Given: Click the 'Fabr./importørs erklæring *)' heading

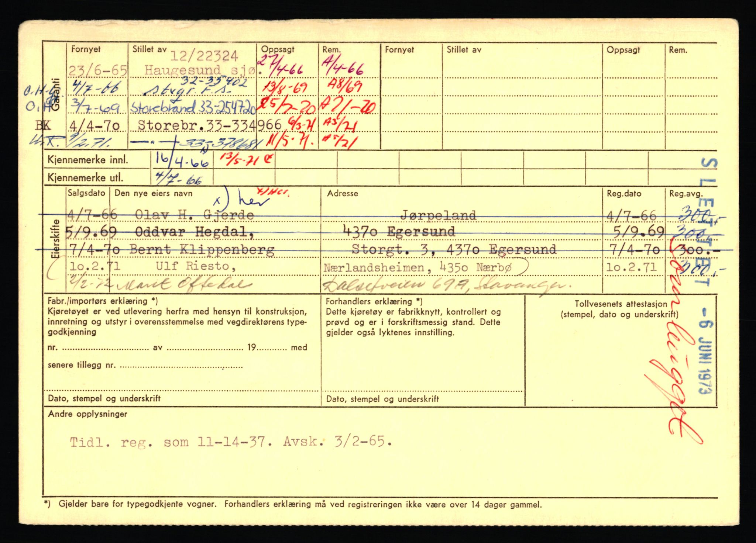Looking at the screenshot, I should [103, 301].
